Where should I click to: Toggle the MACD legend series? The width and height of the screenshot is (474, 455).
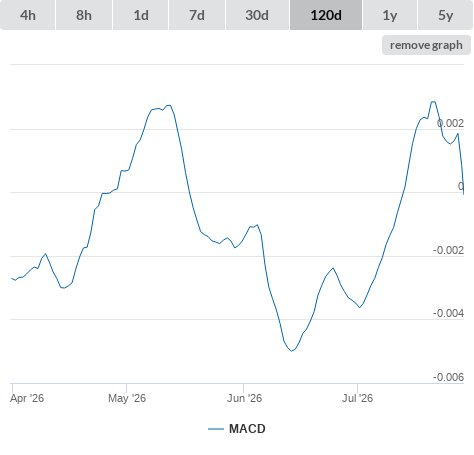click(x=247, y=429)
